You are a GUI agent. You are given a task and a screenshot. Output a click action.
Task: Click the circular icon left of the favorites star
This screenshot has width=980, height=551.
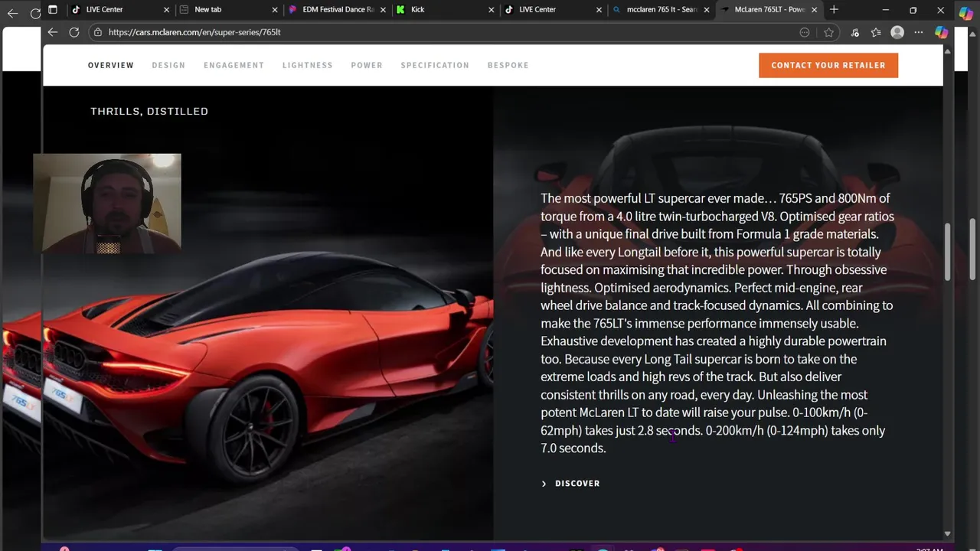[x=805, y=32]
